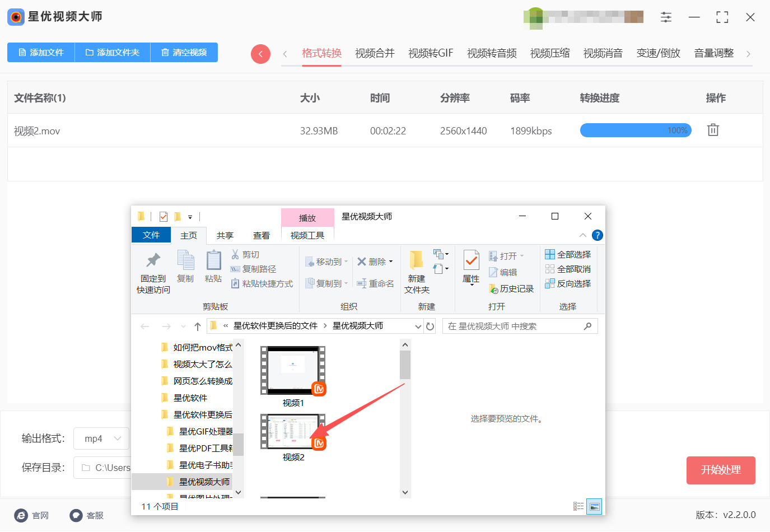
Task: Click 保存目录 path field
Action: coord(101,468)
